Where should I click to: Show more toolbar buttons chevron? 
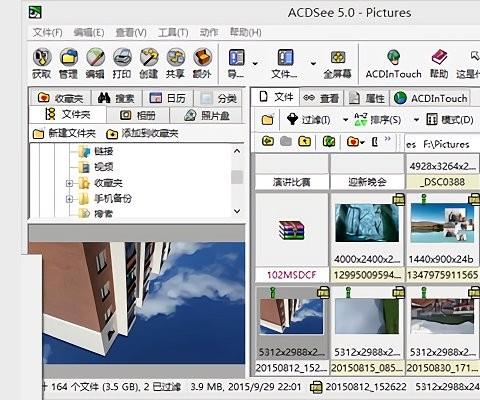[388, 138]
